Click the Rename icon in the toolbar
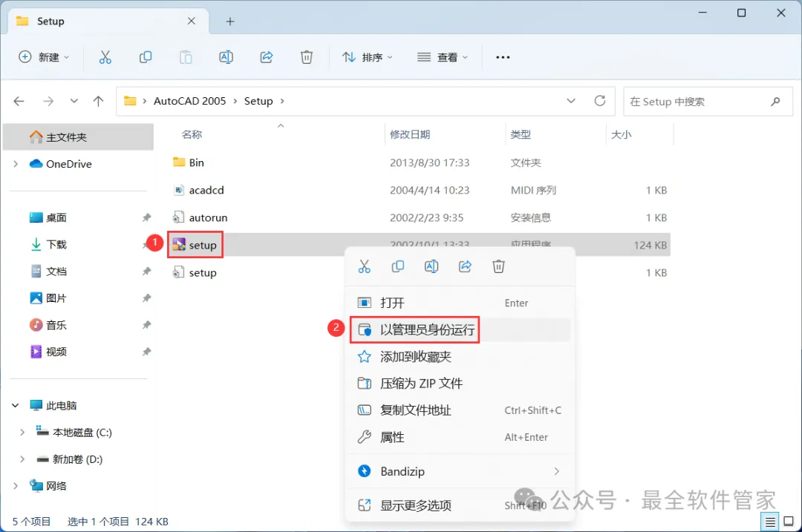Viewport: 802px width, 532px height. (226, 57)
